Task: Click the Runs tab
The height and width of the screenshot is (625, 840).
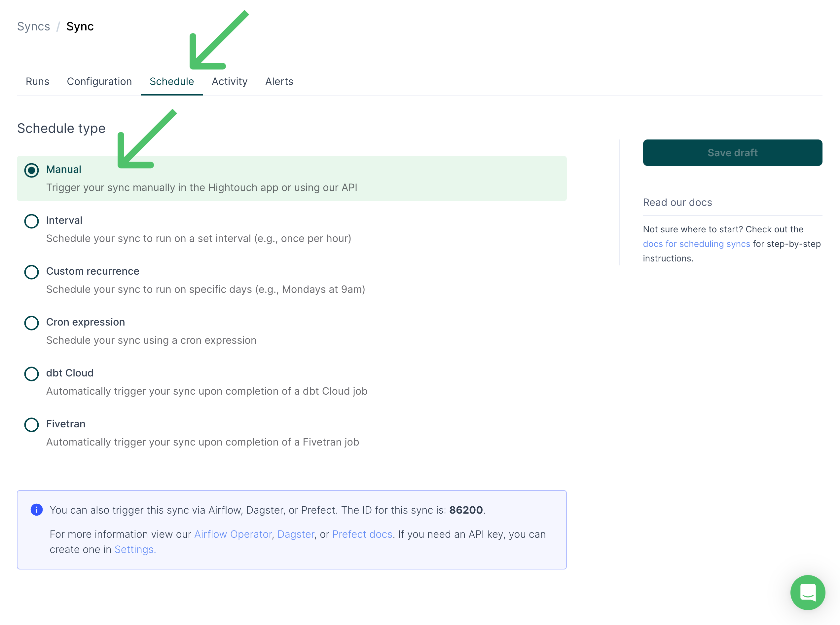Action: (37, 81)
